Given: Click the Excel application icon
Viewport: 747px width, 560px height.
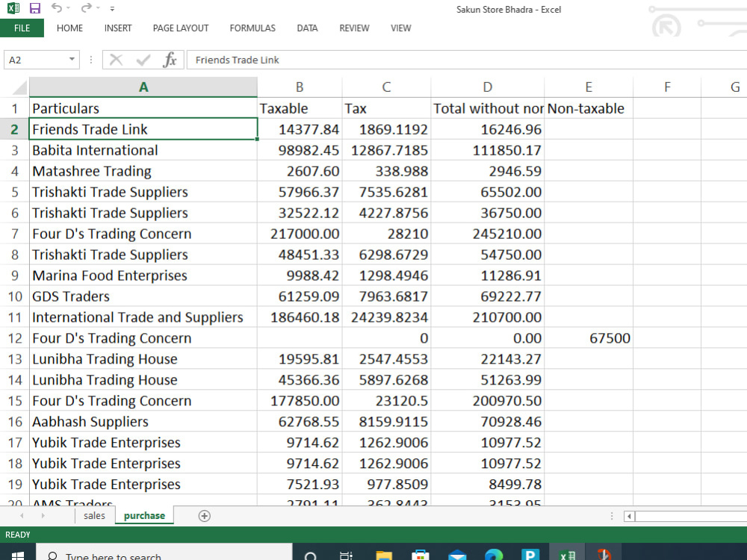Looking at the screenshot, I should (x=13, y=8).
